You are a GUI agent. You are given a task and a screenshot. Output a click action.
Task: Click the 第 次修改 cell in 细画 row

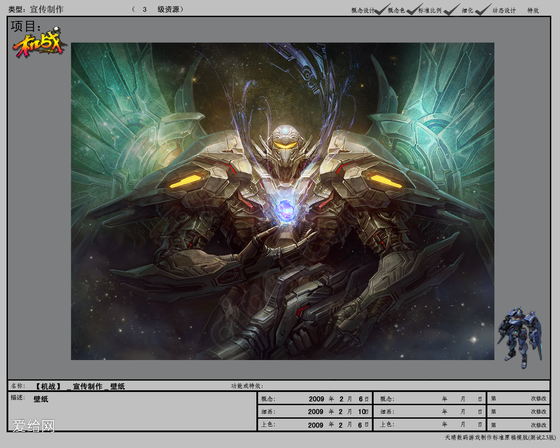coord(519,412)
